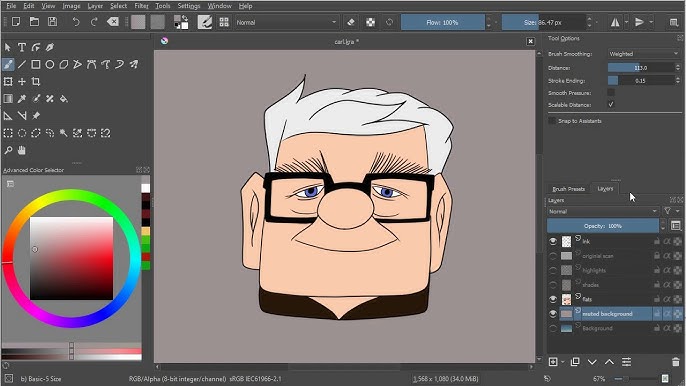Image resolution: width=686 pixels, height=386 pixels.
Task: Switch to the Brush Presets tab
Action: tap(568, 189)
